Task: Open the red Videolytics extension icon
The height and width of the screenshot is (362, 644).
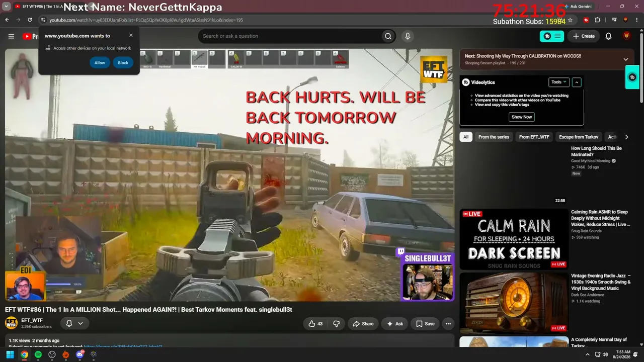Action: click(x=586, y=20)
